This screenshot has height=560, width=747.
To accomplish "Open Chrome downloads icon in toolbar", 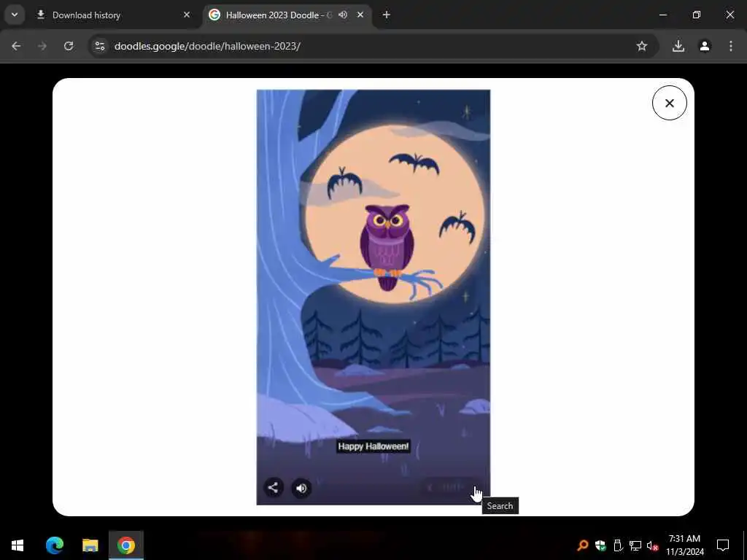I will click(678, 46).
